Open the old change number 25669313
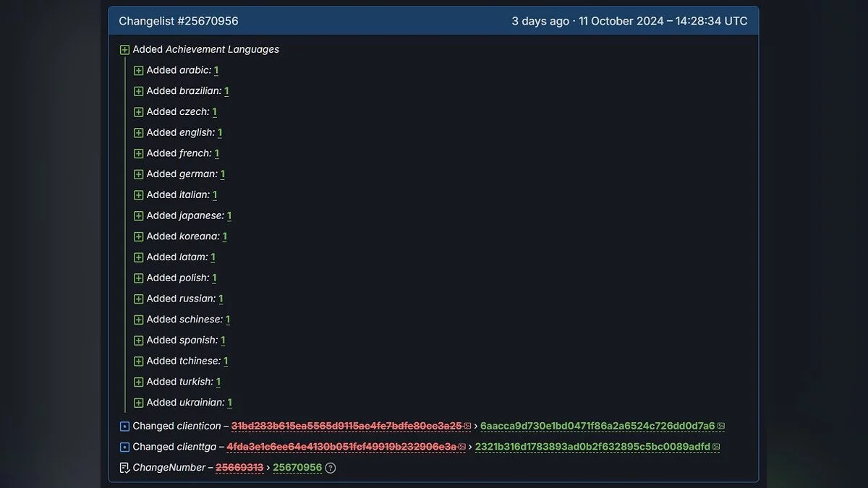 tap(239, 468)
